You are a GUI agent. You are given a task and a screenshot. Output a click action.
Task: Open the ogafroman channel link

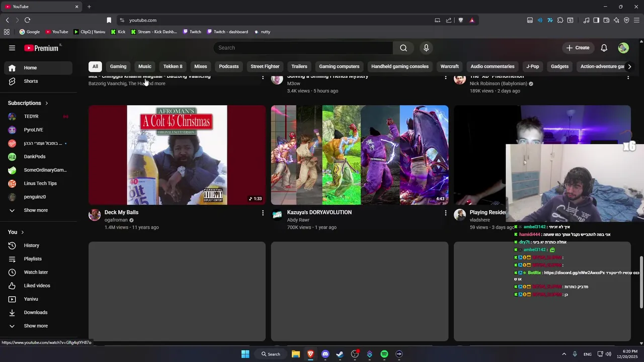(116, 220)
